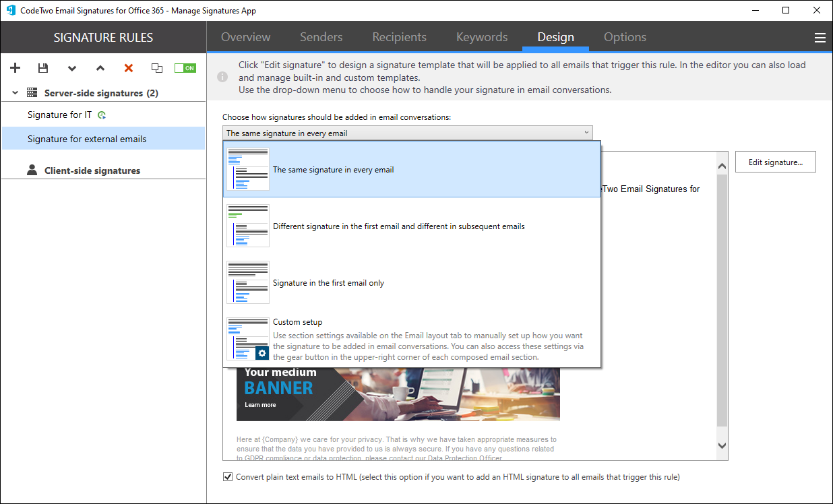Click the info icon in the hint bar

pyautogui.click(x=222, y=77)
